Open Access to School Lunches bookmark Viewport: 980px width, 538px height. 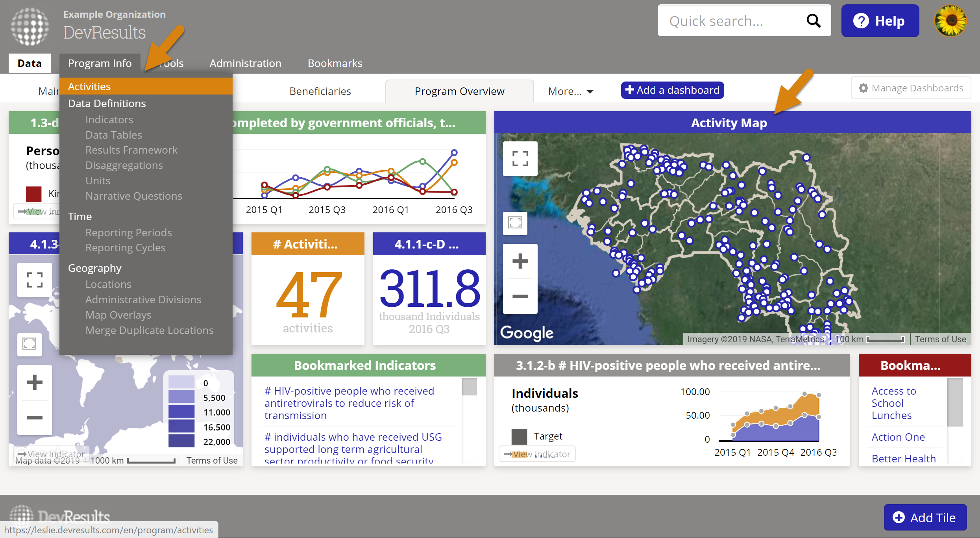point(894,403)
